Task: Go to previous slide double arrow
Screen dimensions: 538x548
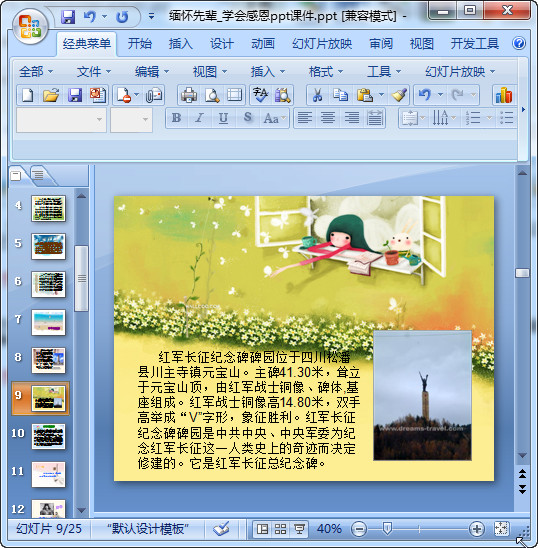Action: [x=522, y=474]
